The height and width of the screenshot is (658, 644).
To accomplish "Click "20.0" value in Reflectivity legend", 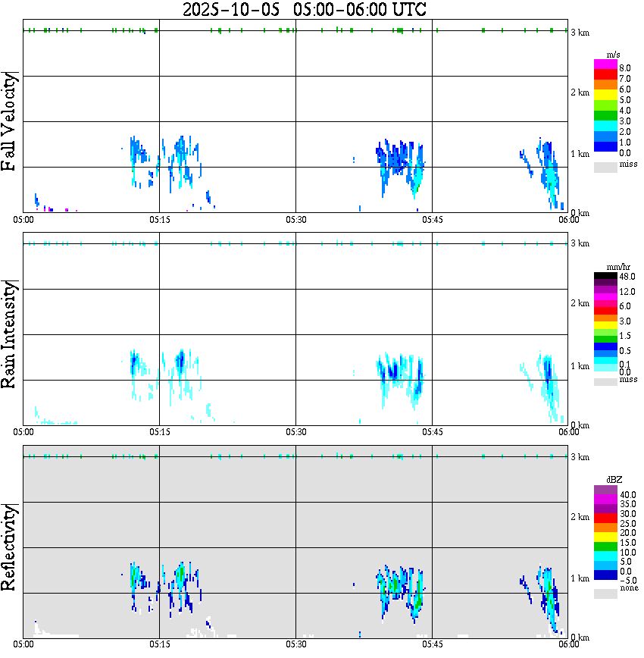I will (x=628, y=533).
